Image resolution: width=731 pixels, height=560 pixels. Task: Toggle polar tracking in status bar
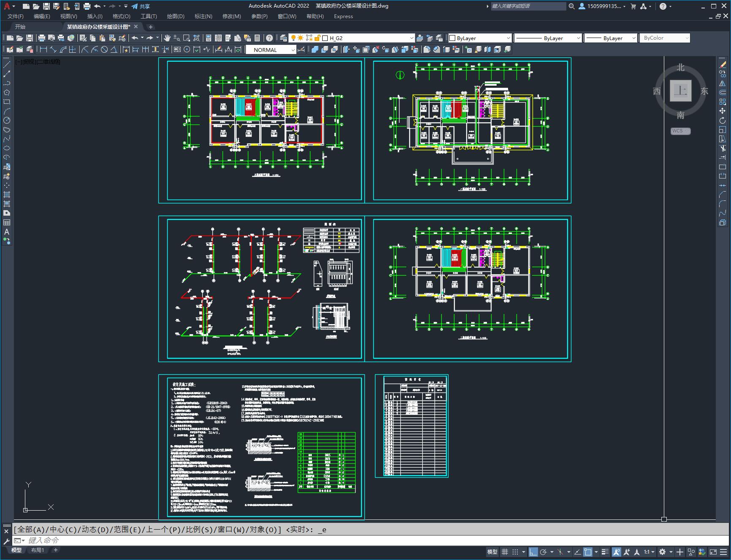(543, 552)
